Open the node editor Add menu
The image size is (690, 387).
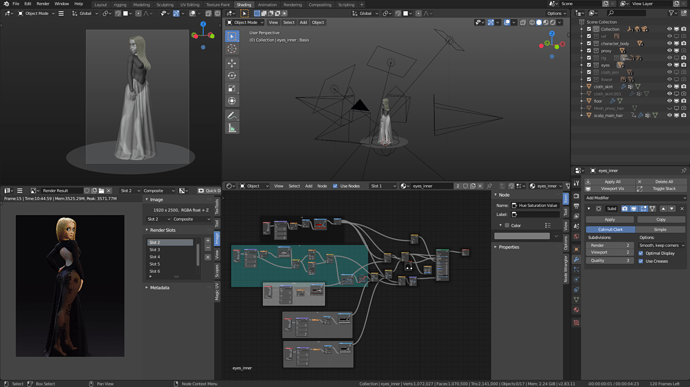(308, 186)
